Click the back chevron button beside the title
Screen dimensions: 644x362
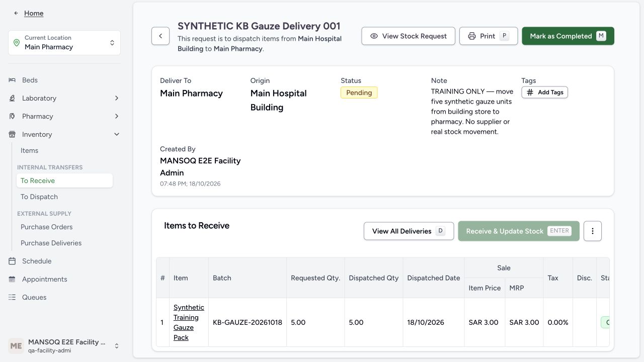pos(160,36)
